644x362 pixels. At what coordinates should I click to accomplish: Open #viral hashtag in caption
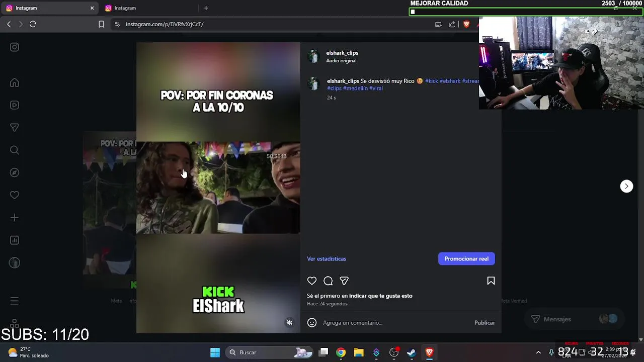[376, 88]
